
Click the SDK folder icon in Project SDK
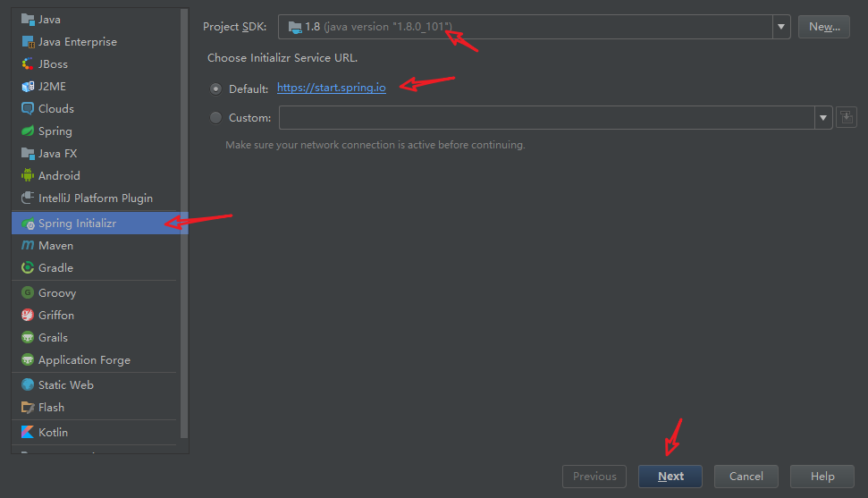point(295,27)
